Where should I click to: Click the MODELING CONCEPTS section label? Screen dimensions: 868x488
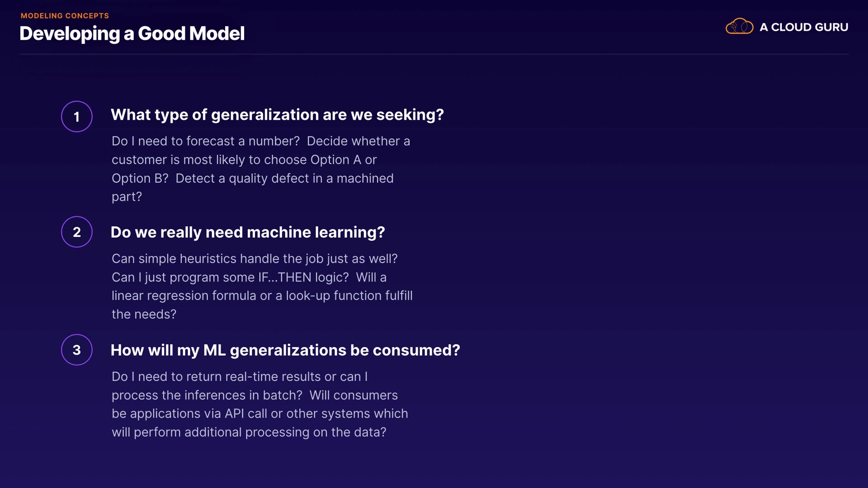coord(65,16)
